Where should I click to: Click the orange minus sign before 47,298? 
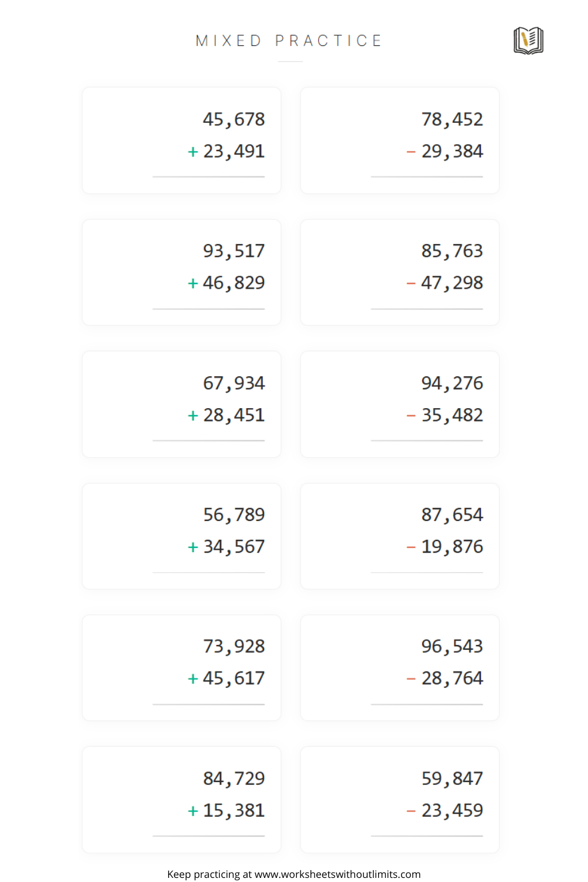pyautogui.click(x=411, y=283)
